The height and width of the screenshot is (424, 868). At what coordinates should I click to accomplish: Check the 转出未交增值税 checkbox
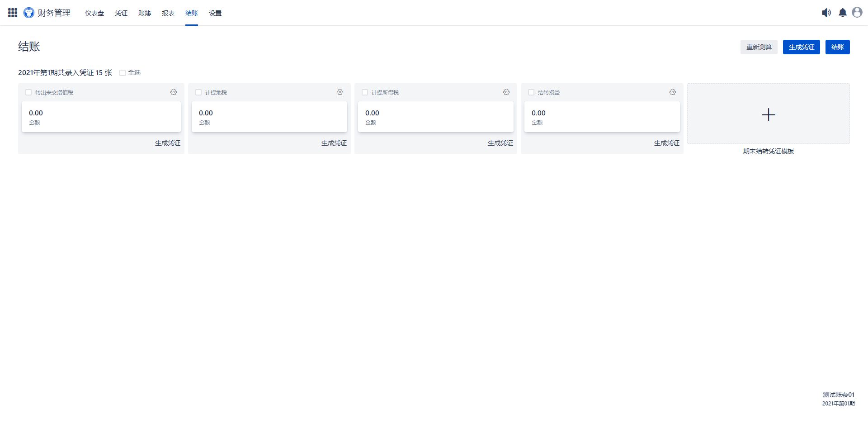[28, 92]
